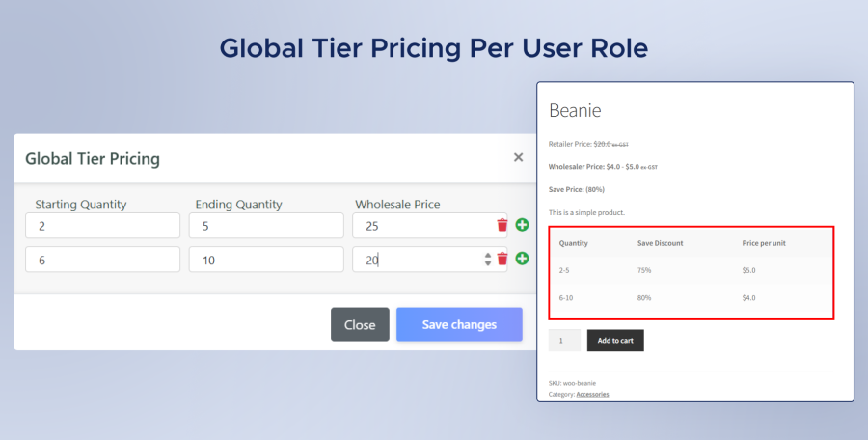
Task: Click the Close button
Action: tap(360, 325)
